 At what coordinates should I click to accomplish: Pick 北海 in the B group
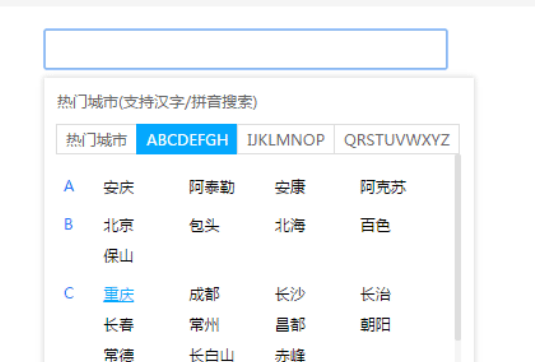click(x=290, y=226)
